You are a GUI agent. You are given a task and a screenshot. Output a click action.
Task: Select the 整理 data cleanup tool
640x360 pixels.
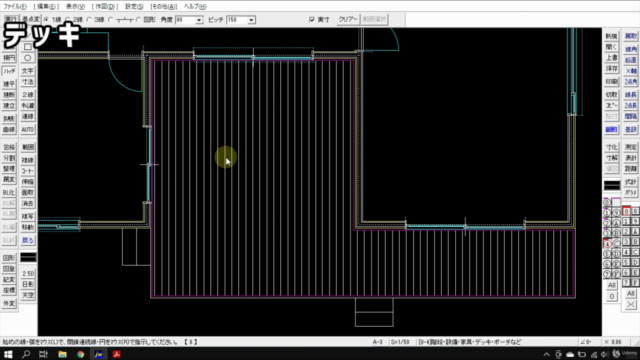(9, 169)
